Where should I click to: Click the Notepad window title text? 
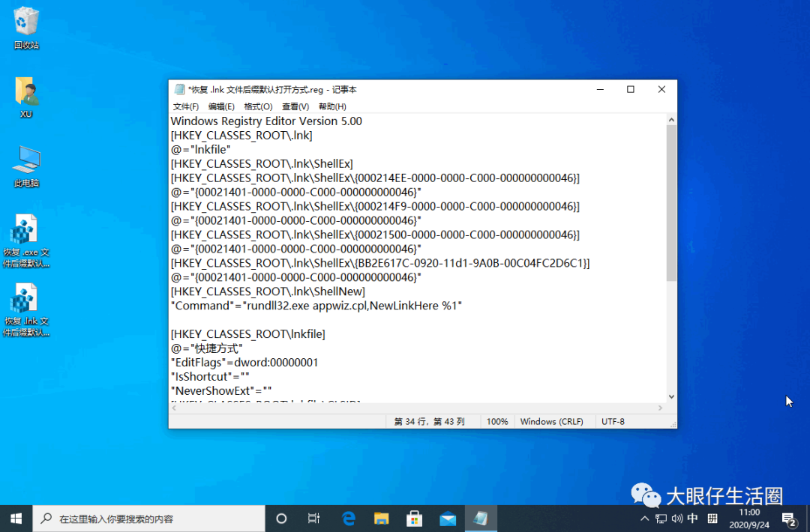tap(272, 90)
